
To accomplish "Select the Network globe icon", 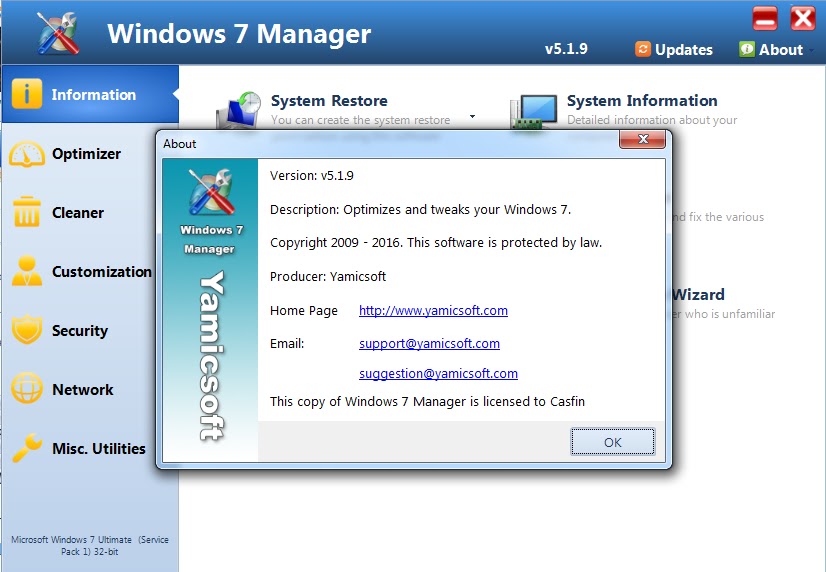I will click(x=26, y=388).
